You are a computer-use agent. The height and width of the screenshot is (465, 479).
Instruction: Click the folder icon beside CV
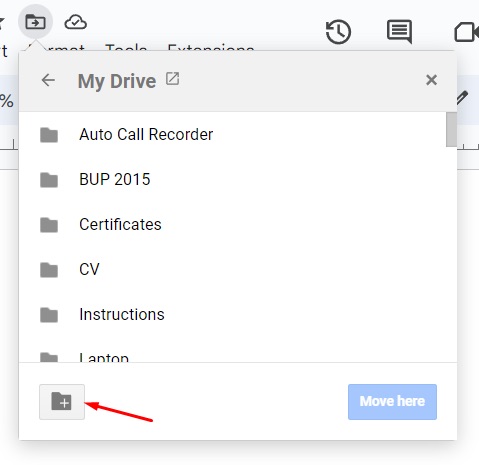(49, 270)
